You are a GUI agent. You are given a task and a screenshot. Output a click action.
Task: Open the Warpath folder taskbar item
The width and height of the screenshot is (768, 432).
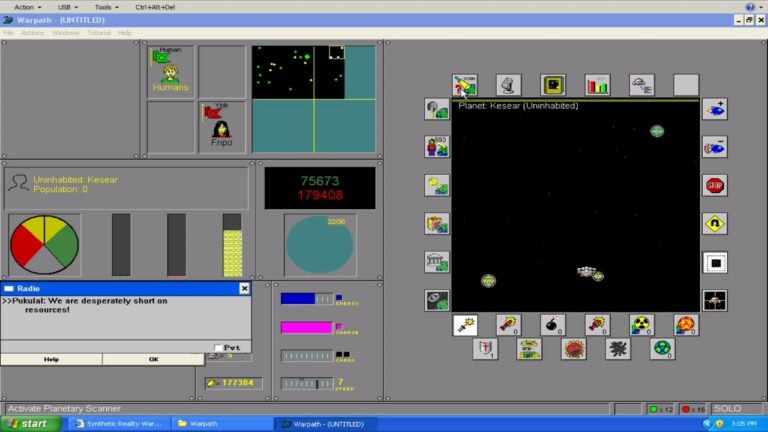[221, 424]
